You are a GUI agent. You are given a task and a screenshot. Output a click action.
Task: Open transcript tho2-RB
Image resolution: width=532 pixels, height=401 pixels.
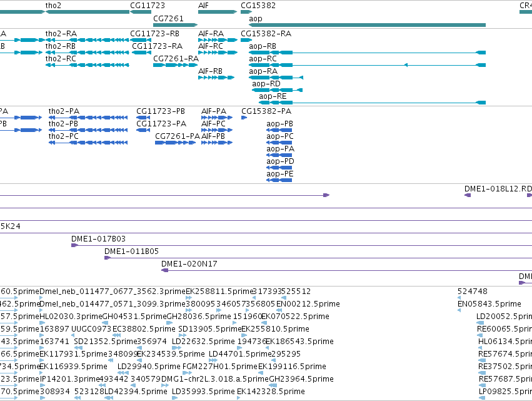point(61,46)
